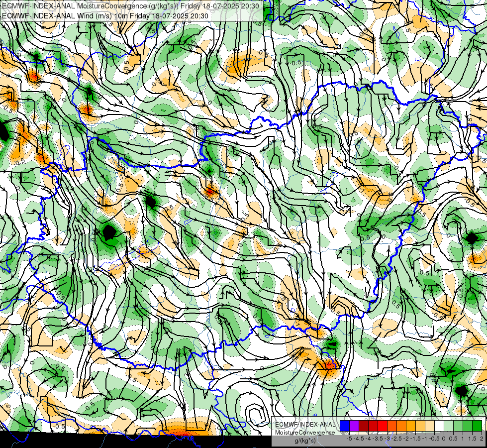Click the legend swatch between -2.5 and -2

click(x=401, y=426)
